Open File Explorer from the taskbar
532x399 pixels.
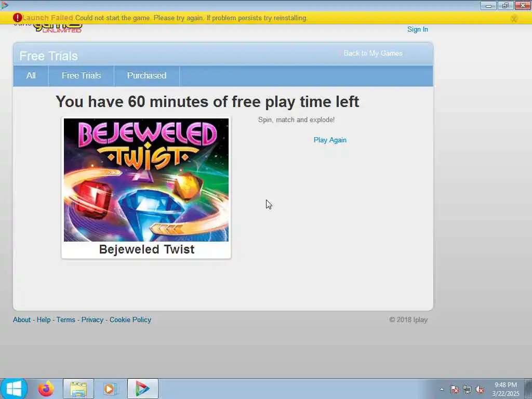coord(78,389)
